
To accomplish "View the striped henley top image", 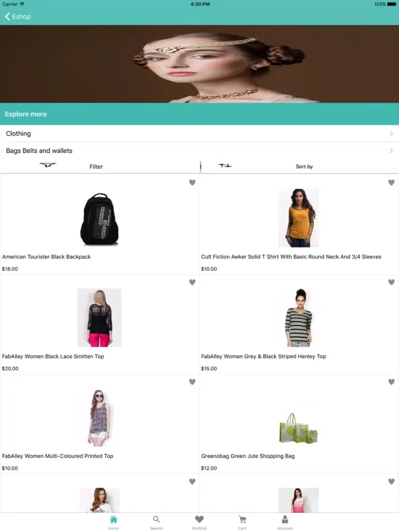I will [x=298, y=318].
